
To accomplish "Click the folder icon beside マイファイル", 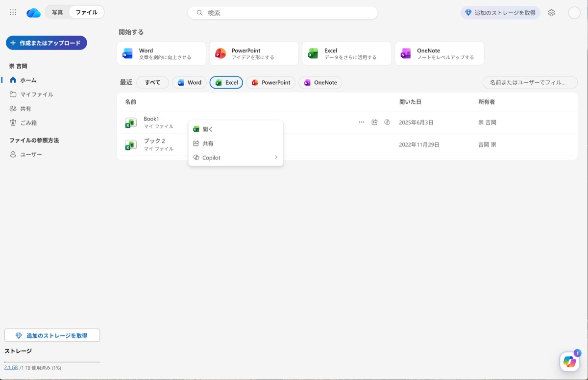I will [x=13, y=94].
